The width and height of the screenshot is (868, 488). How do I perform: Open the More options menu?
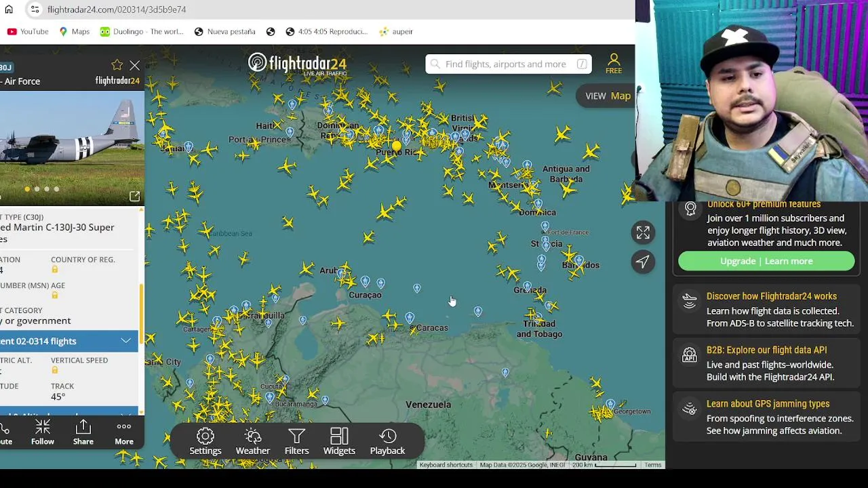(x=124, y=432)
